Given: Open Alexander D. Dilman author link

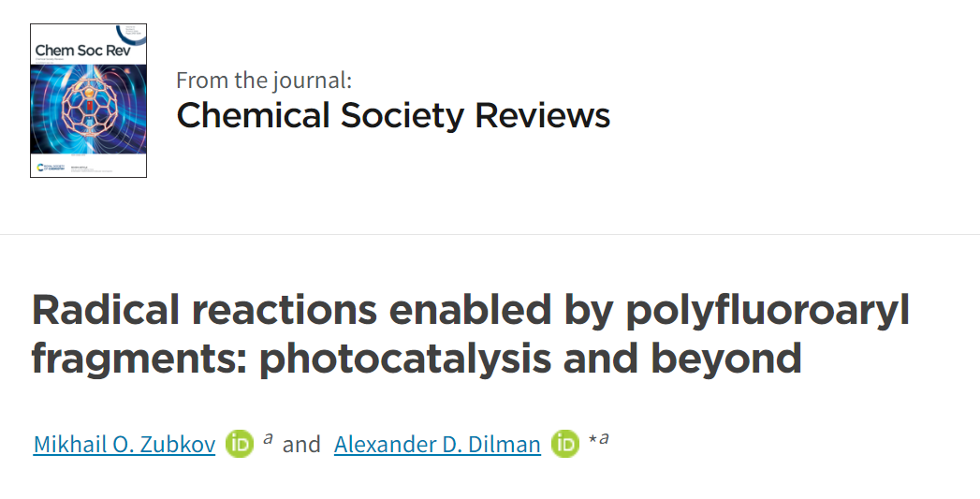Looking at the screenshot, I should pos(437,445).
